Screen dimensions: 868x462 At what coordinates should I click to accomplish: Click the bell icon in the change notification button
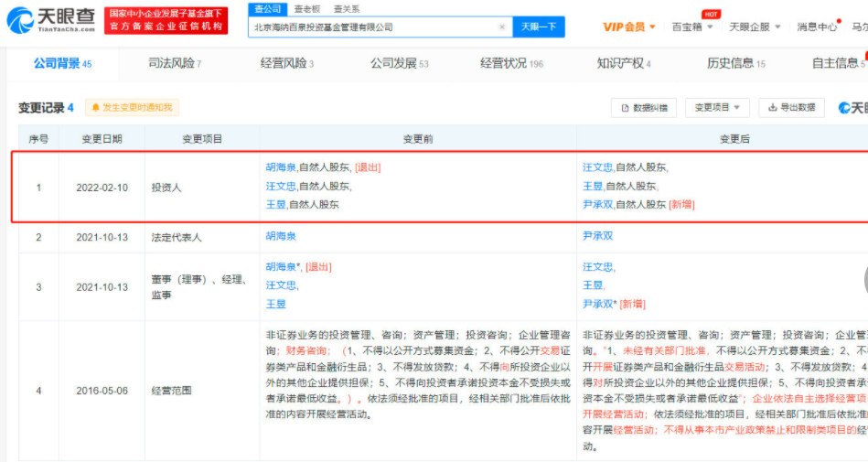[96, 107]
